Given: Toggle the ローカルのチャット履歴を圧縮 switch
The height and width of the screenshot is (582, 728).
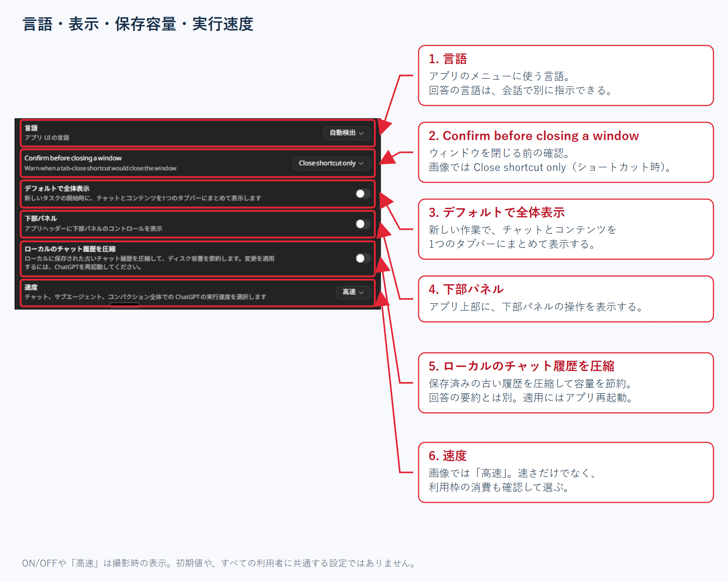Looking at the screenshot, I should 363,258.
